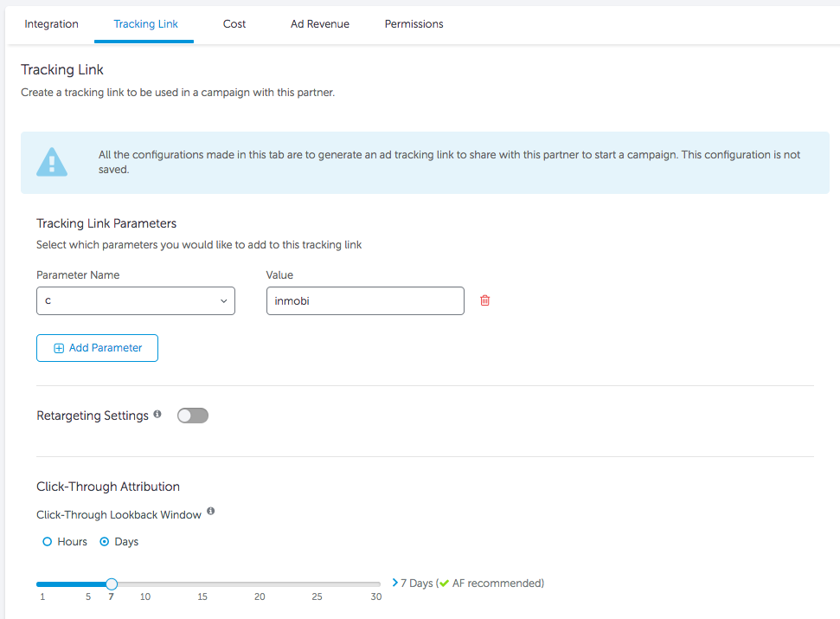
Task: Enable the Retargeting Settings toggle
Action: click(x=193, y=416)
